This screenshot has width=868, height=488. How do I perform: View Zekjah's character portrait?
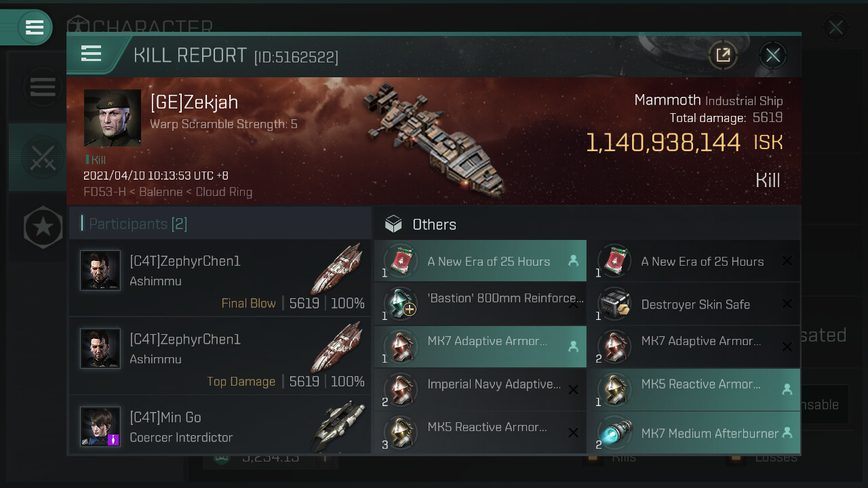click(113, 118)
